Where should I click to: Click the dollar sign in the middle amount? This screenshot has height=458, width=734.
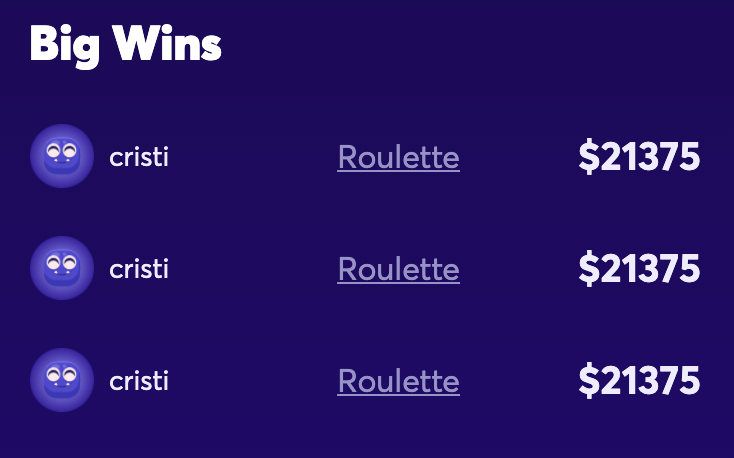(x=588, y=269)
